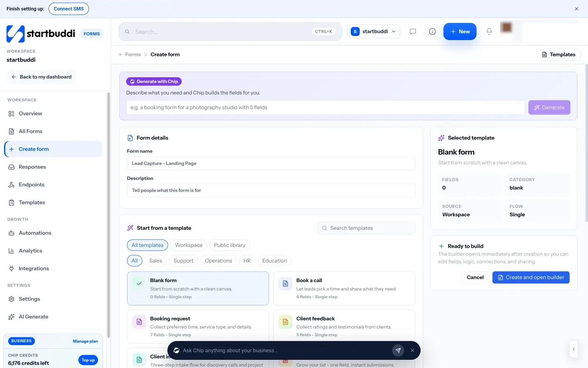The image size is (588, 368).
Task: Filter templates by Sales
Action: (x=156, y=261)
